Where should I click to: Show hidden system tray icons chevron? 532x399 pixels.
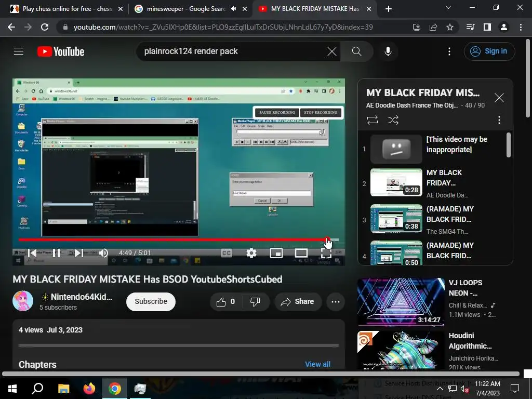point(440,389)
